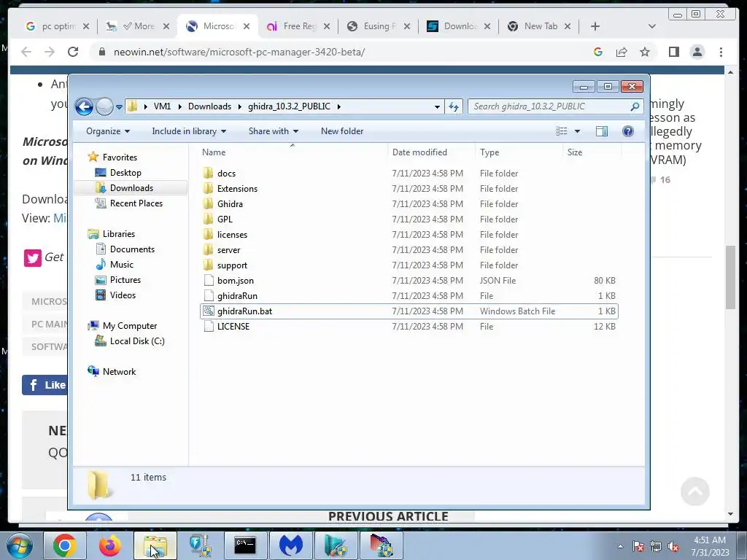Click New folder button
747x560 pixels.
point(342,131)
